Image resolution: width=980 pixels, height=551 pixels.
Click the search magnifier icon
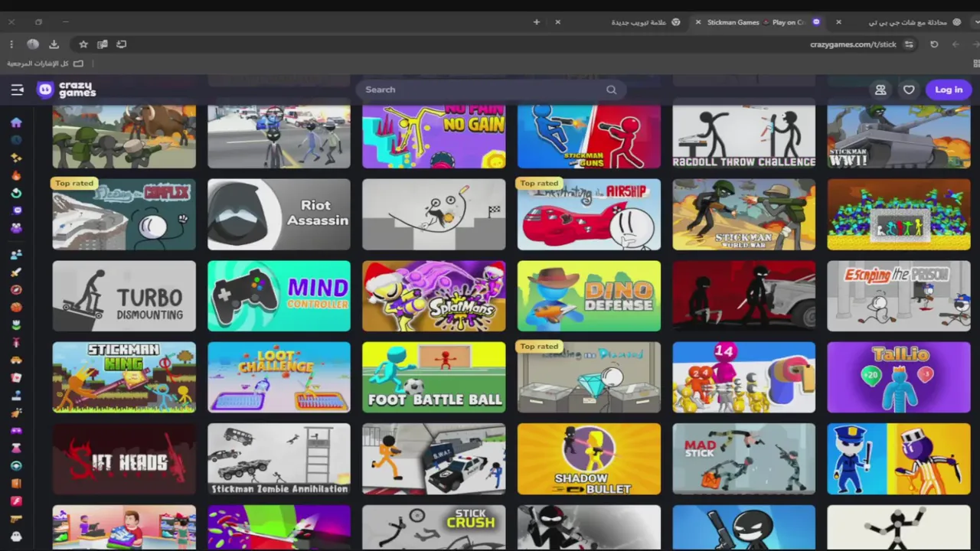tap(611, 90)
